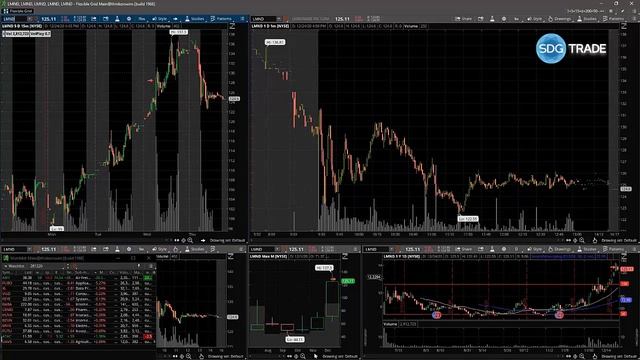The width and height of the screenshot is (640, 360).
Task: Open Studies on the 1Y daily chart toolbar
Action: (x=587, y=249)
